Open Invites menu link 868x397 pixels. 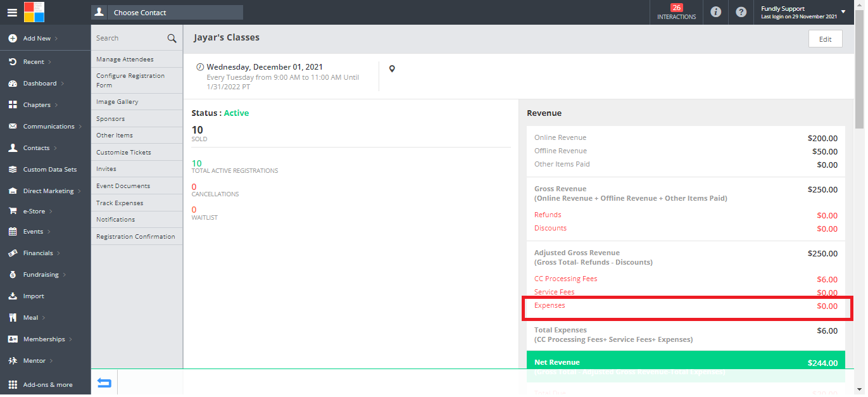[x=137, y=169]
